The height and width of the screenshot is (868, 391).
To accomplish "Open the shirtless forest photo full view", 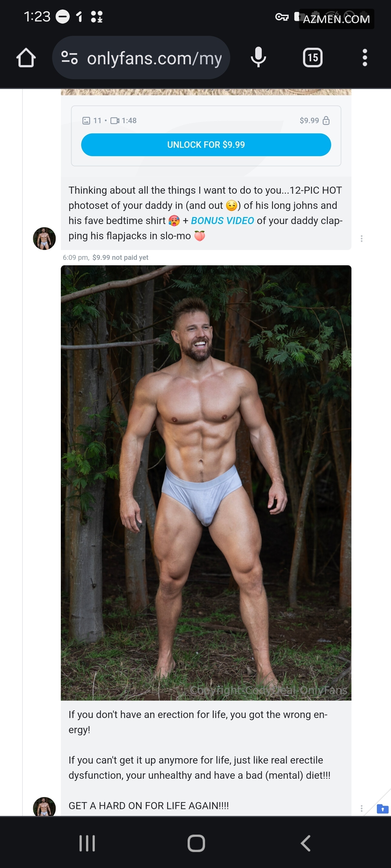I will (x=206, y=483).
